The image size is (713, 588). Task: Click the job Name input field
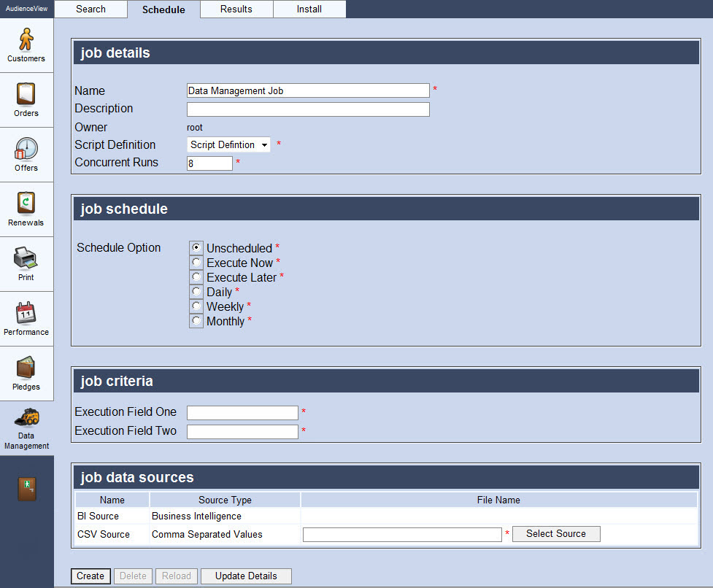308,90
